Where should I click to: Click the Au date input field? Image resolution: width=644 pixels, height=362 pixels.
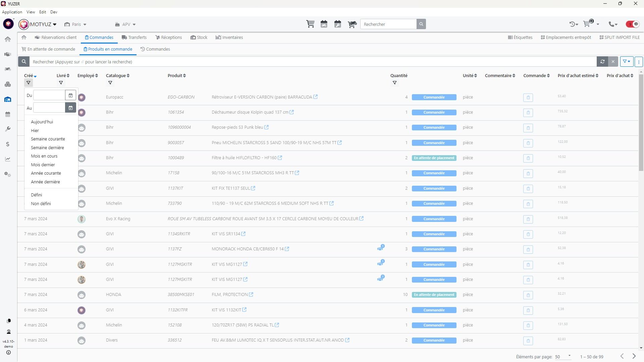(x=49, y=108)
